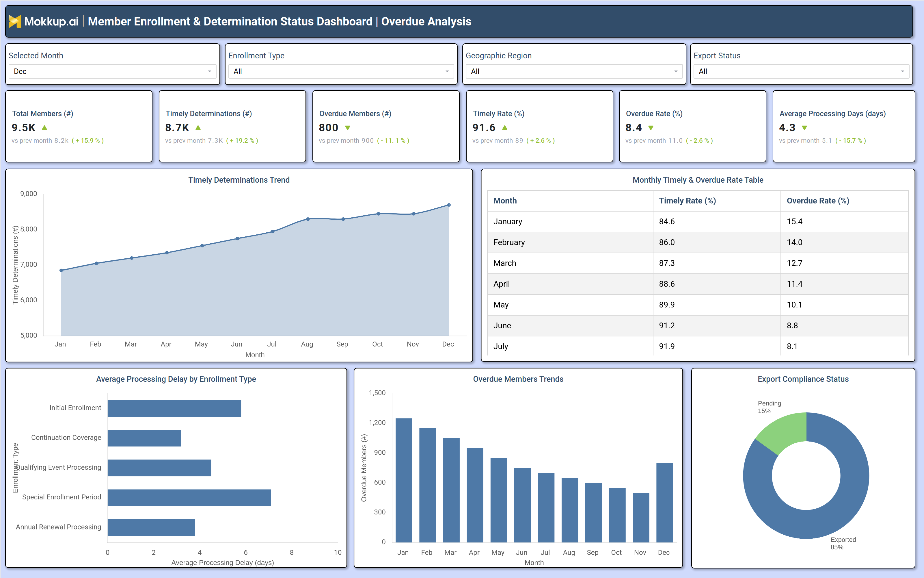Select the January row in rate table
Screen dimensions: 924x578
pyautogui.click(x=698, y=222)
